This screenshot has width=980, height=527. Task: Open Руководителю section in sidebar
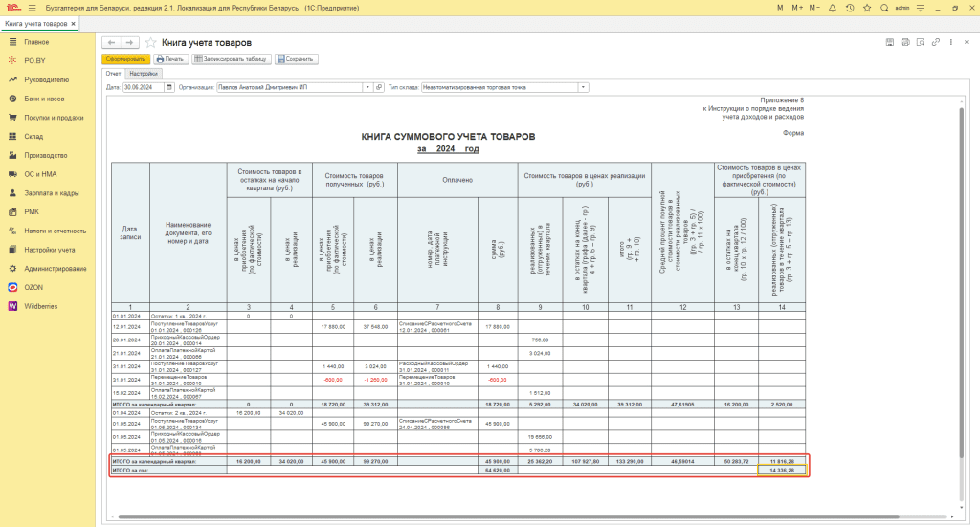[x=46, y=80]
